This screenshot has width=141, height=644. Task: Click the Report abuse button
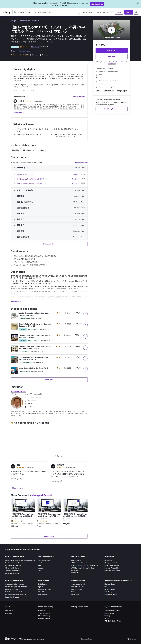tap(49, 536)
